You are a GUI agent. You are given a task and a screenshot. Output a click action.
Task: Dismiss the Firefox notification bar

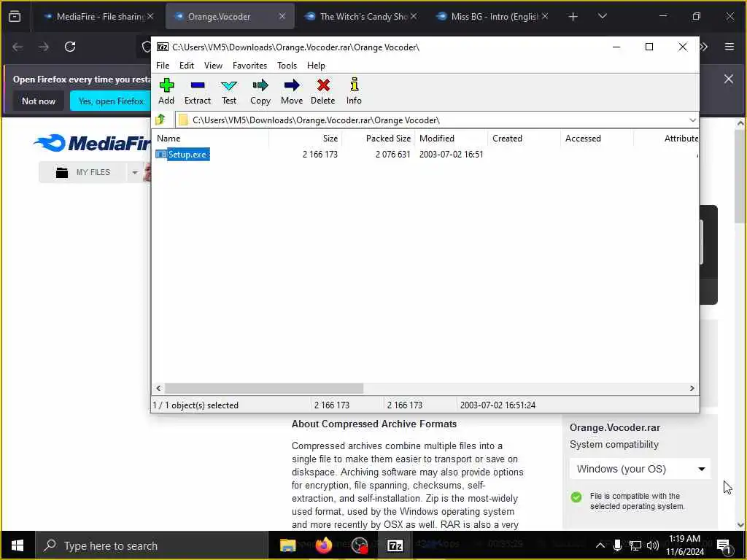(729, 79)
